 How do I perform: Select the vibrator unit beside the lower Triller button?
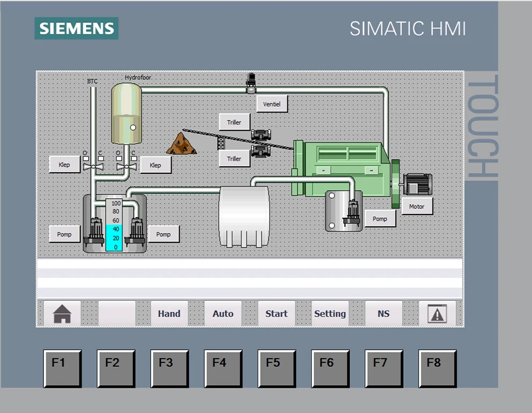(x=261, y=151)
